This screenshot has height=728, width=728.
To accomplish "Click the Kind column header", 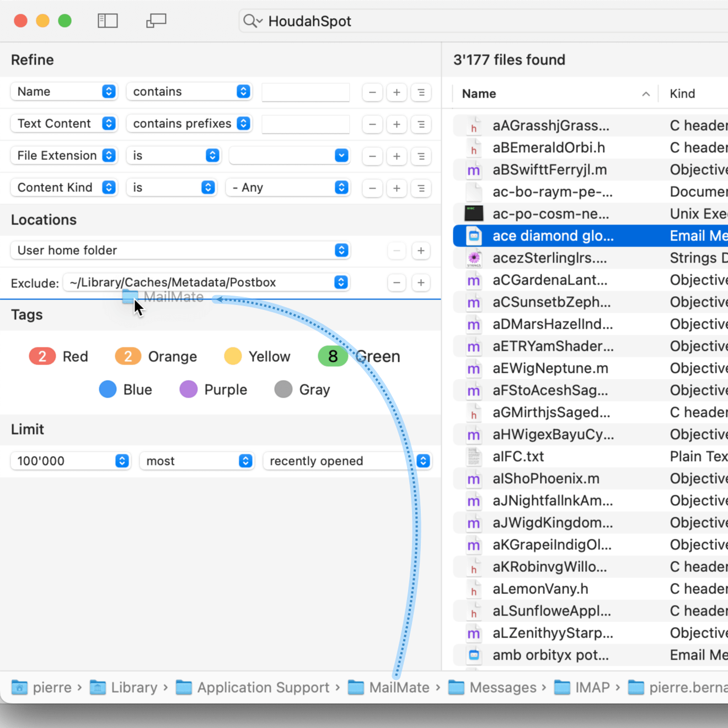I will click(682, 94).
